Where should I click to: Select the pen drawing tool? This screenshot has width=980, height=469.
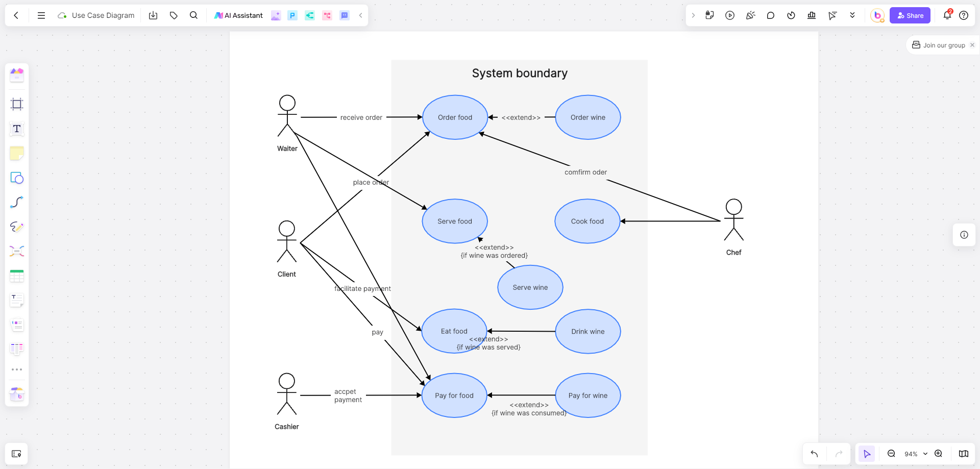tap(17, 227)
